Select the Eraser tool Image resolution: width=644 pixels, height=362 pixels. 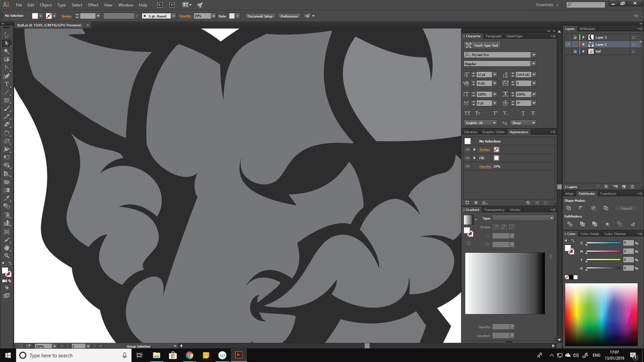pos(7,124)
